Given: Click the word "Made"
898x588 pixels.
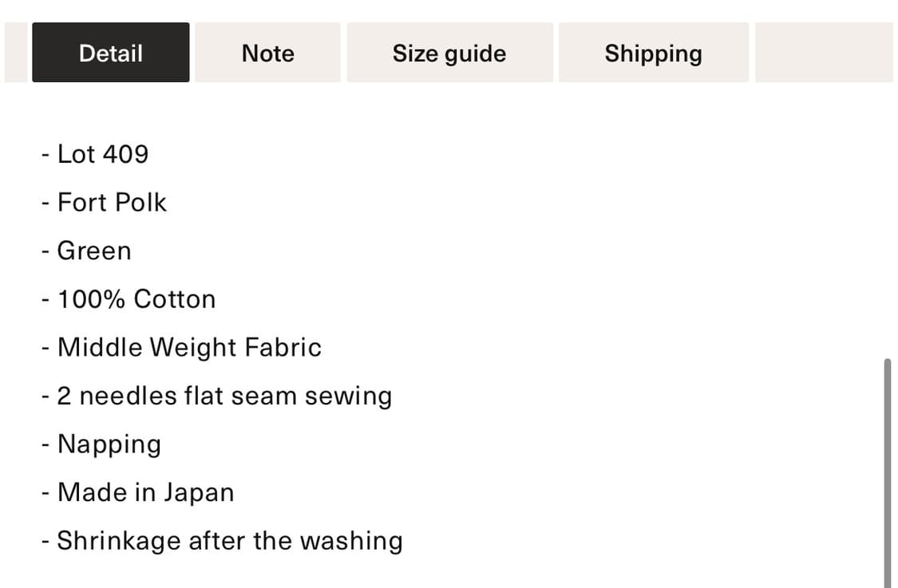Looking at the screenshot, I should 91,492.
